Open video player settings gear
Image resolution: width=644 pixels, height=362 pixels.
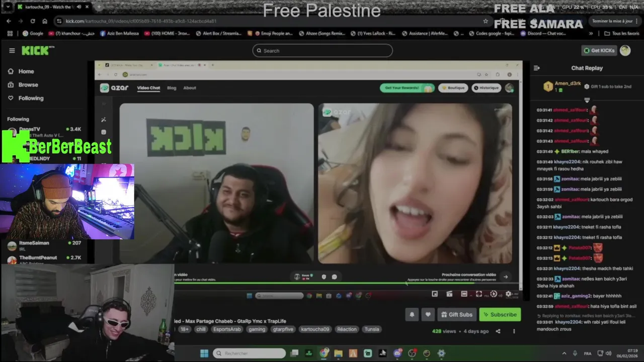point(508,294)
